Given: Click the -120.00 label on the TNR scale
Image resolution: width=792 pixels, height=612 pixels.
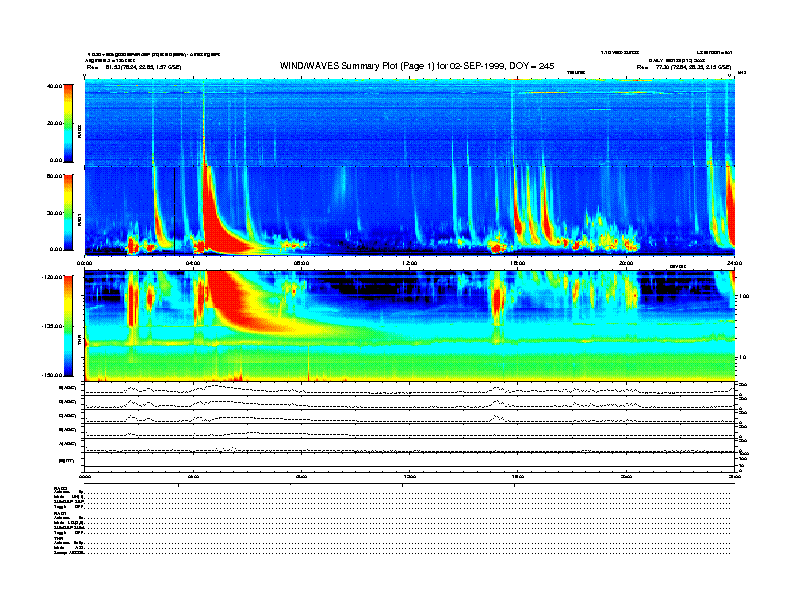Looking at the screenshot, I should (52, 277).
